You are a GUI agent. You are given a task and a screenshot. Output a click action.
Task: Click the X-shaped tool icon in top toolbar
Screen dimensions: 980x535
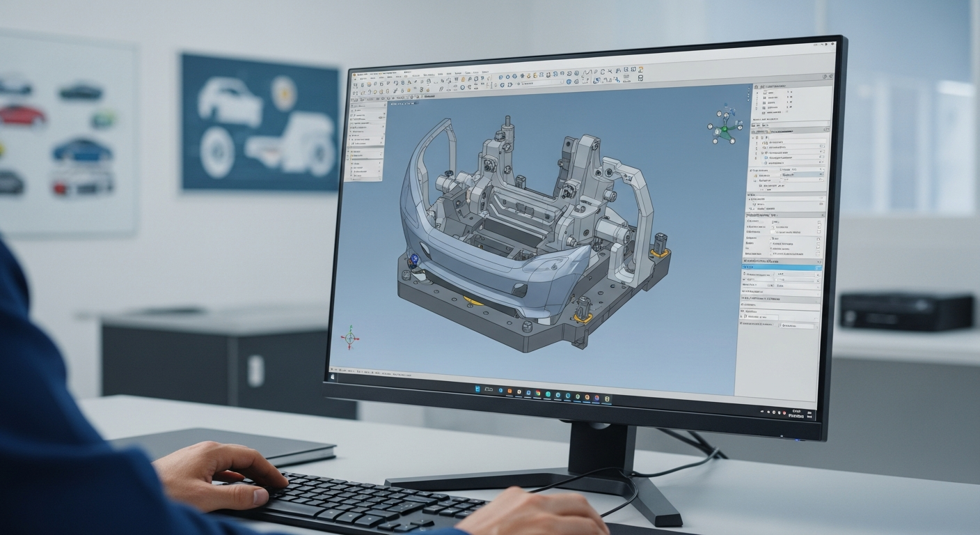pyautogui.click(x=610, y=71)
